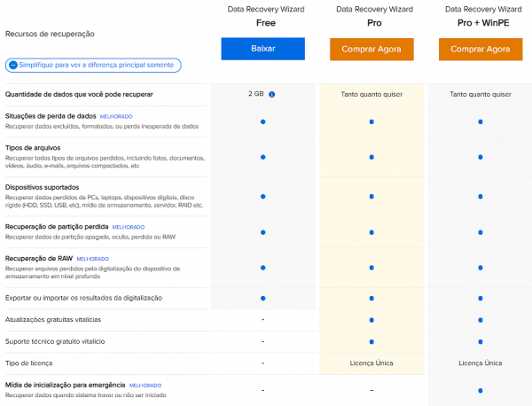Screen dimensions: 532x406
Task: Click the Pro dot for Suporte técnico gratuito vitalício
Action: [x=372, y=342]
